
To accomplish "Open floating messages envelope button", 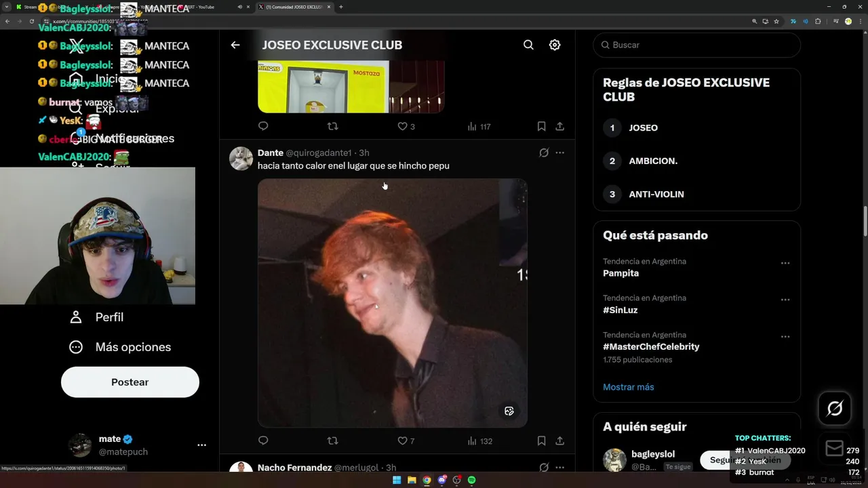I will (x=835, y=448).
